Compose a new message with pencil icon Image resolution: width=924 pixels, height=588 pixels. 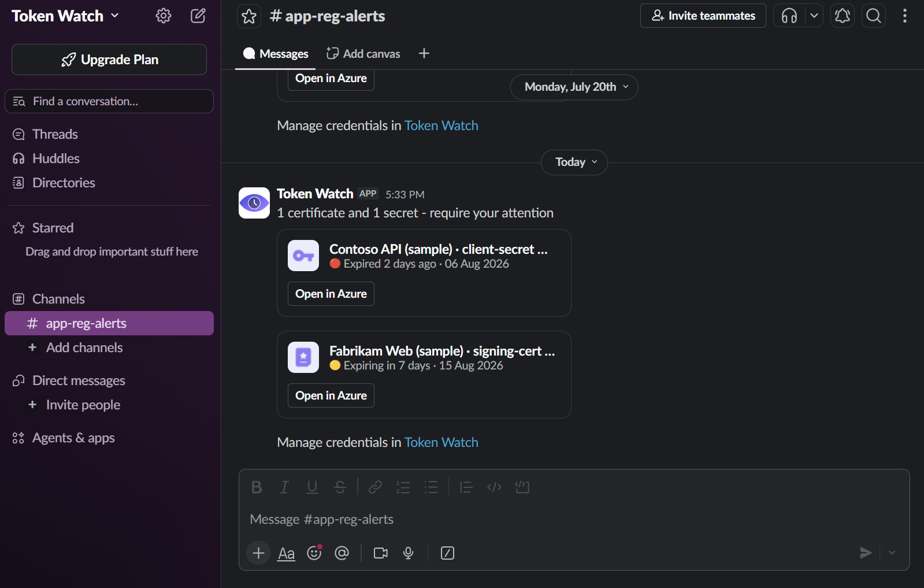(198, 16)
